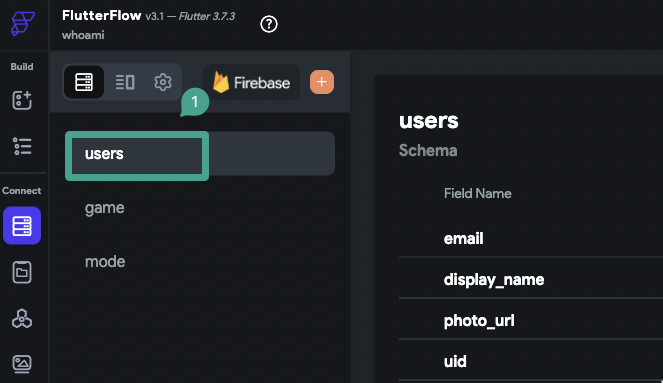Open the API calls hexagon icon
The width and height of the screenshot is (663, 383).
(22, 319)
